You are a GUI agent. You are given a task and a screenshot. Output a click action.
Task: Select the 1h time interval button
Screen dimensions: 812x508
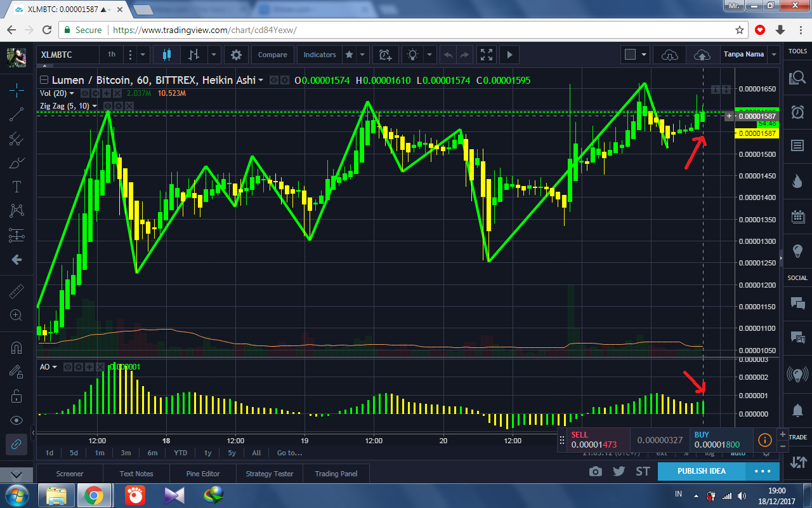tap(112, 55)
